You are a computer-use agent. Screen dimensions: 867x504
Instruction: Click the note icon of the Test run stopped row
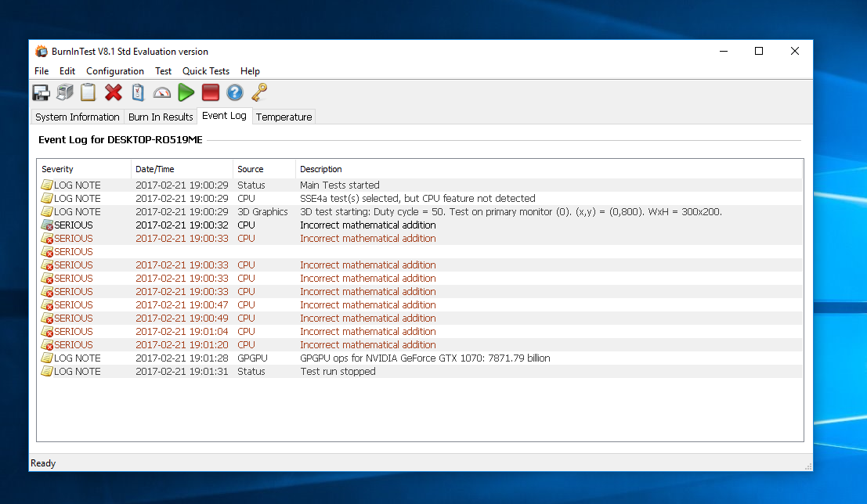pyautogui.click(x=47, y=372)
